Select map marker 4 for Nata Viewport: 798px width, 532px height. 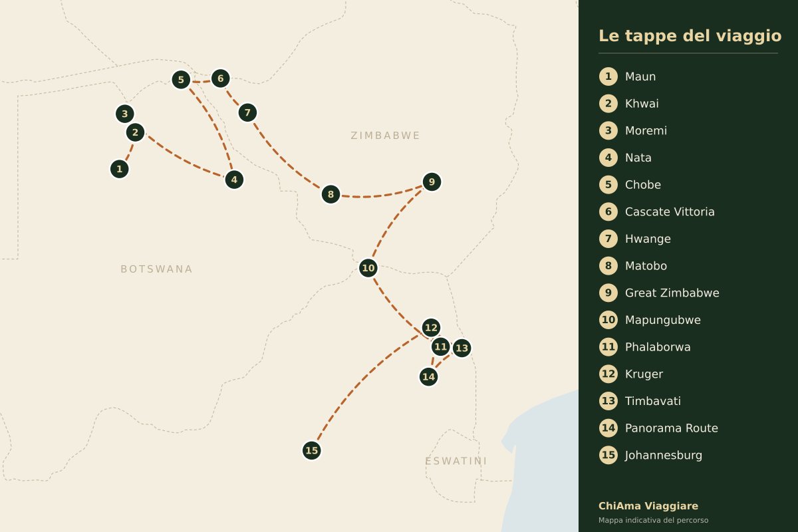pyautogui.click(x=234, y=179)
